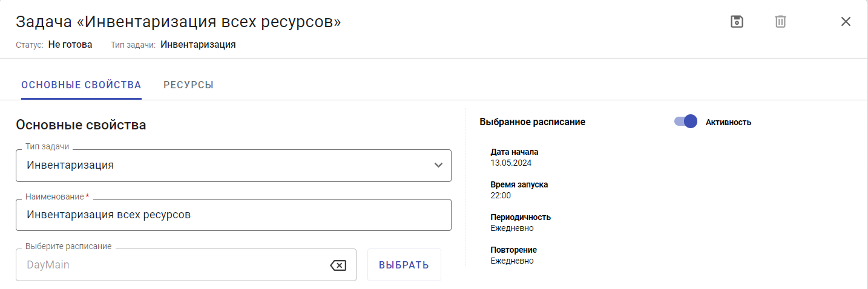Close the task dialog with the X

click(x=846, y=22)
